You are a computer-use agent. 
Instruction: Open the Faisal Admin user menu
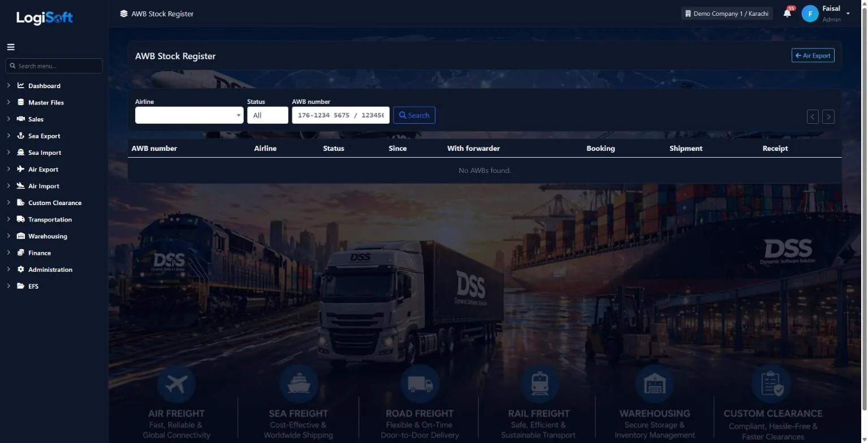(x=826, y=14)
